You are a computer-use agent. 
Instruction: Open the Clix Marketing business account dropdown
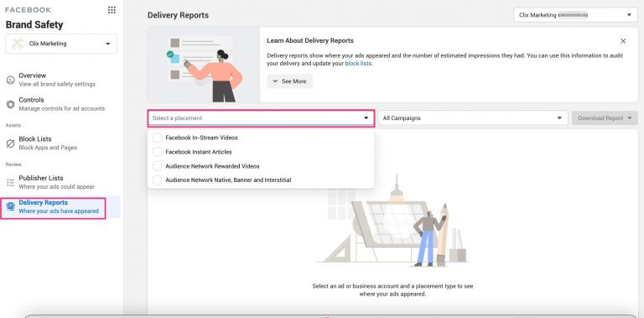pyautogui.click(x=61, y=44)
